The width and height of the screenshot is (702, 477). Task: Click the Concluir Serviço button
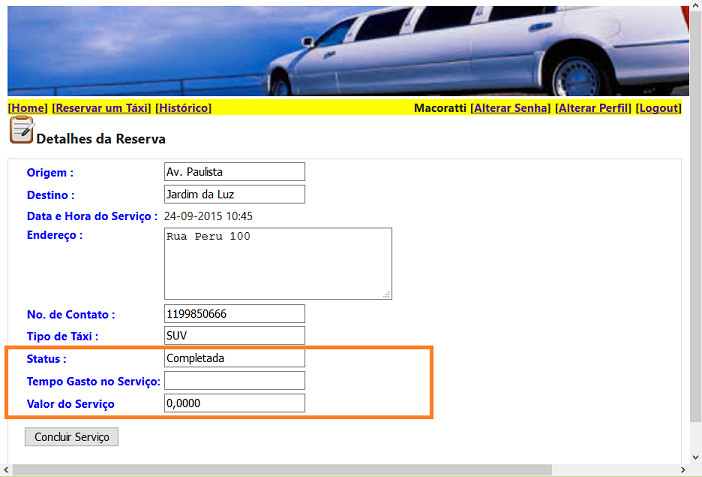click(x=72, y=437)
